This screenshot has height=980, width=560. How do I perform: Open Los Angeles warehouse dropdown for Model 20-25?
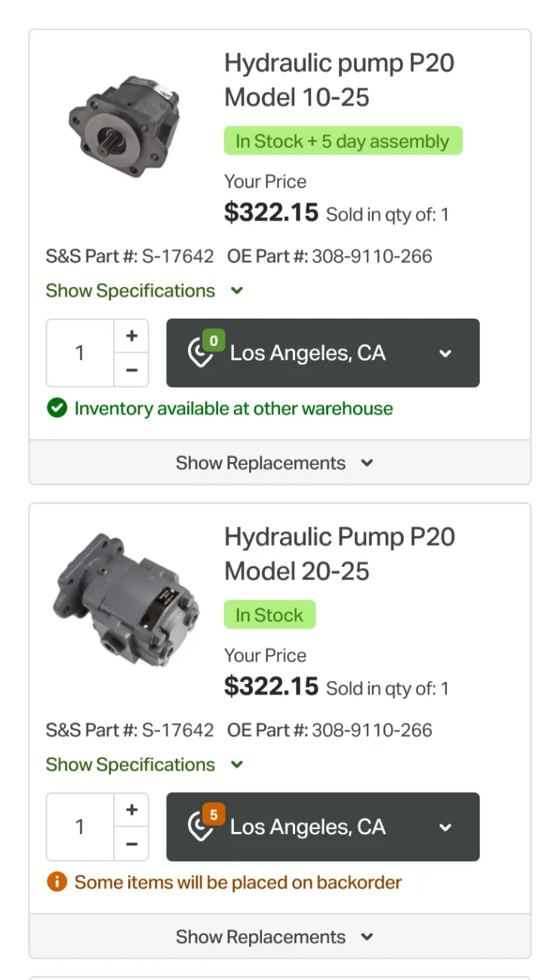pos(323,827)
